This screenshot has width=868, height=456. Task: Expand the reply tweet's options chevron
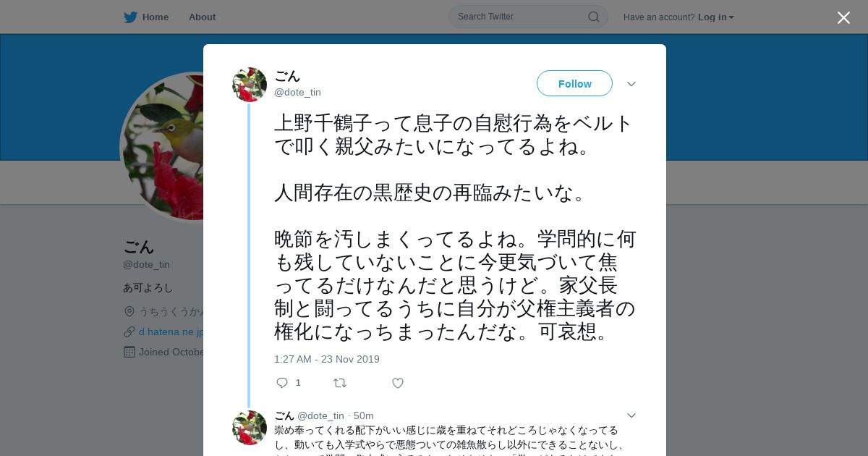coord(631,415)
